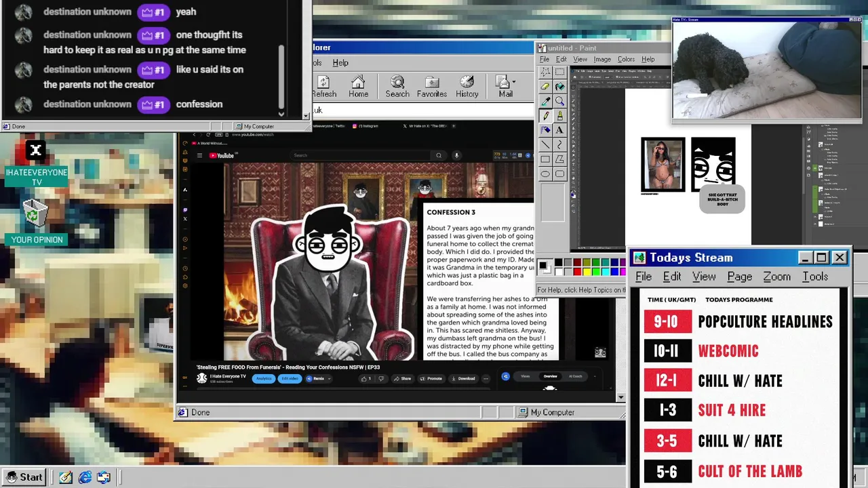Click the Promote button
Screen dimensions: 868x488
tap(431, 379)
